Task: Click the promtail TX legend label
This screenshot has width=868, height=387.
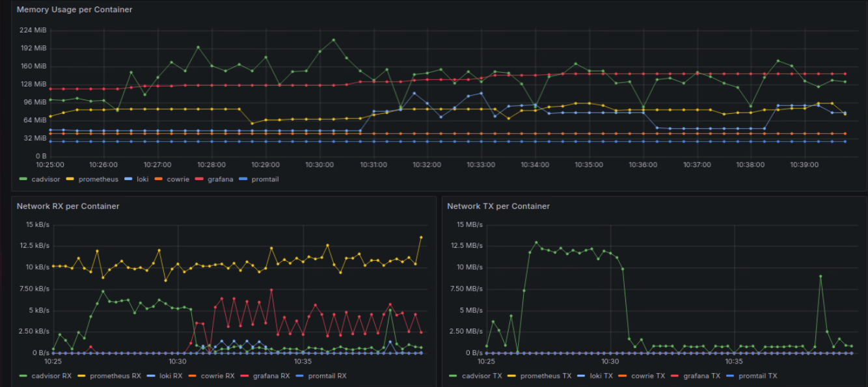Action: pyautogui.click(x=757, y=376)
